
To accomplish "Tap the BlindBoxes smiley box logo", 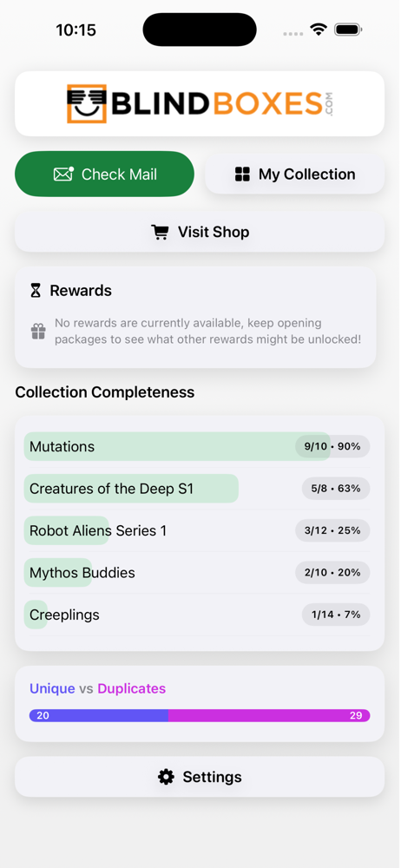I will (87, 103).
